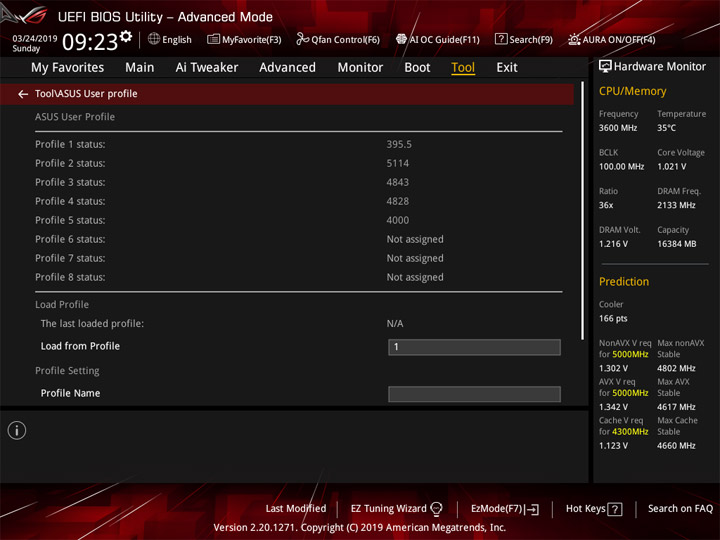Image resolution: width=720 pixels, height=540 pixels.
Task: Click the CPU/Memory heading
Action: (x=632, y=91)
